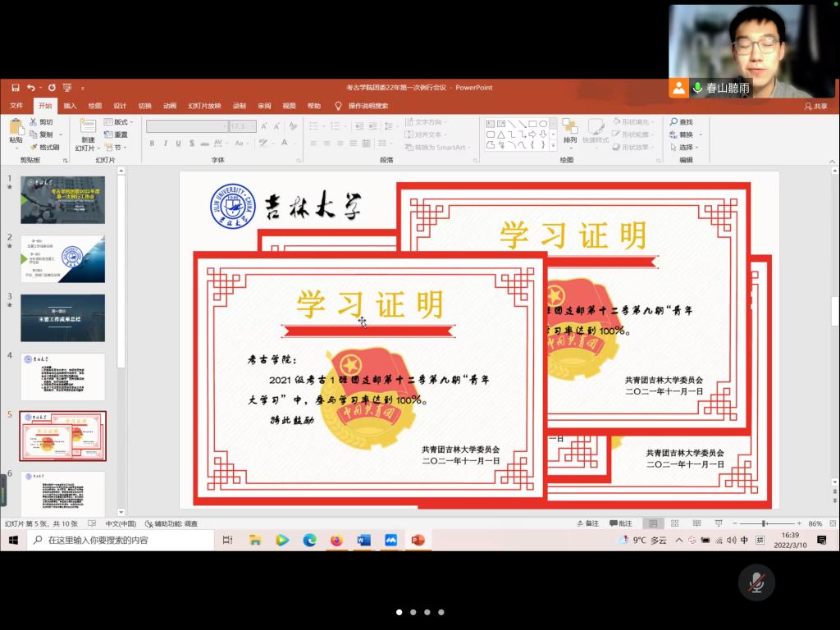Click the Slide Sorter view icon
This screenshot has width=840, height=630.
tap(674, 523)
